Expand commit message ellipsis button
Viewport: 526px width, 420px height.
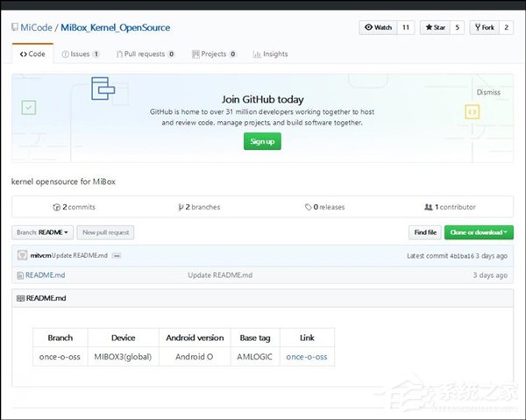point(116,255)
